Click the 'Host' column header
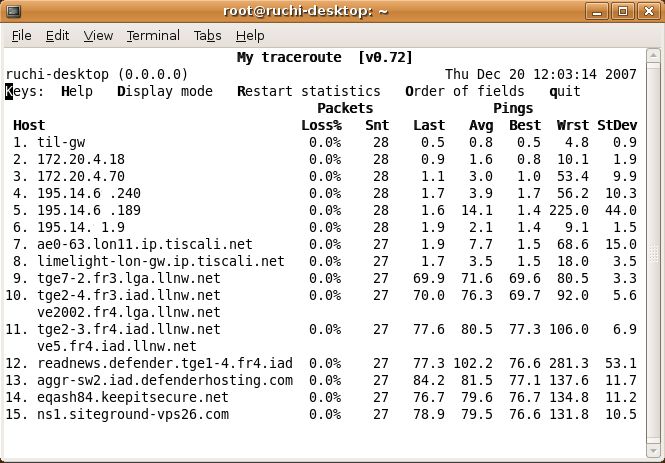The height and width of the screenshot is (463, 665). click(29, 126)
